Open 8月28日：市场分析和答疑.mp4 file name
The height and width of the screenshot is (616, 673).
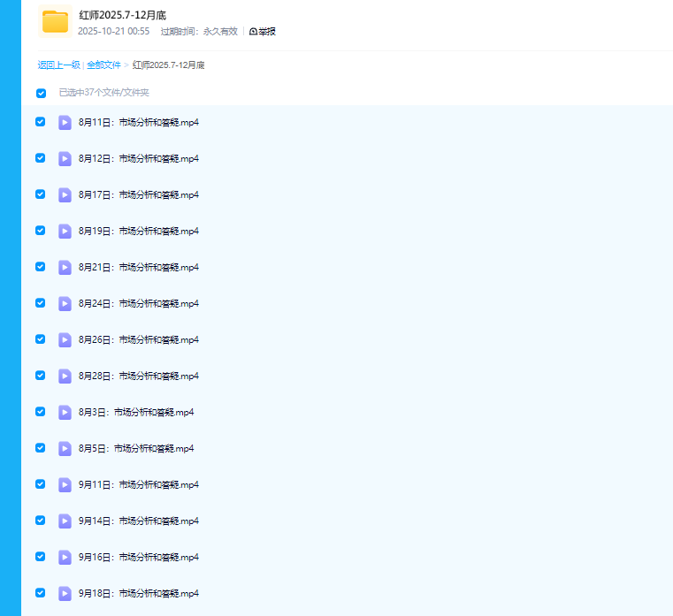coord(139,376)
